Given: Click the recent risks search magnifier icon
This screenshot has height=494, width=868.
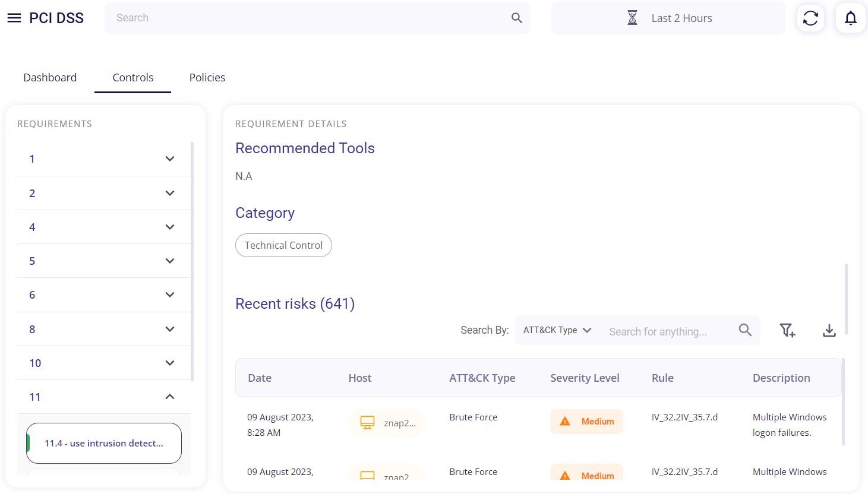Looking at the screenshot, I should click(745, 330).
